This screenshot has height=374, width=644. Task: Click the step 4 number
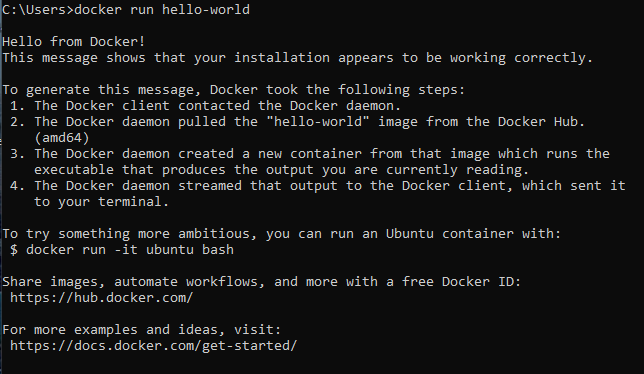(17, 186)
